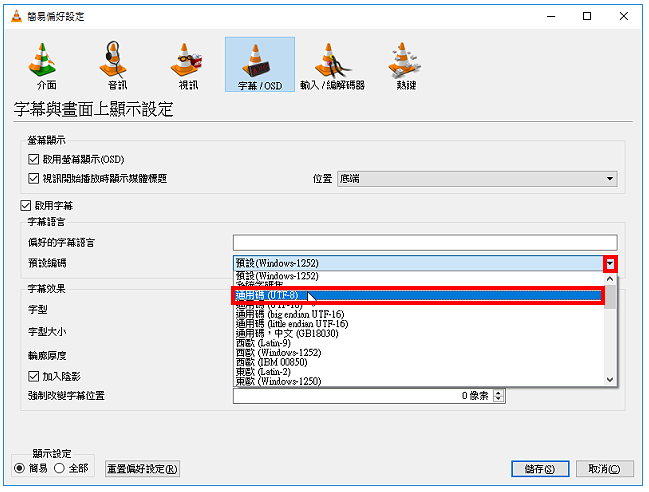Click the 重置偏好設定(R) button
The height and width of the screenshot is (492, 649).
pos(142,469)
